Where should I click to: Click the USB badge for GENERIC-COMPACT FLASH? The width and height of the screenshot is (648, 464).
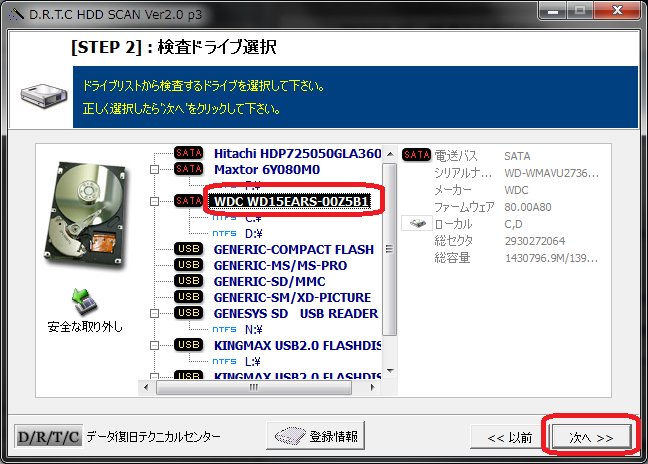coord(188,249)
